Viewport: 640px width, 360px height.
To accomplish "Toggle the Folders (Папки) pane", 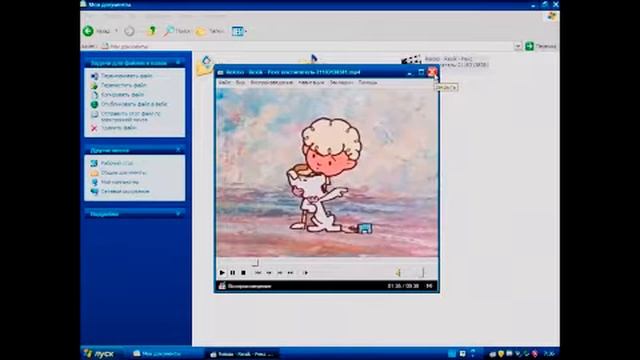I will 209,31.
